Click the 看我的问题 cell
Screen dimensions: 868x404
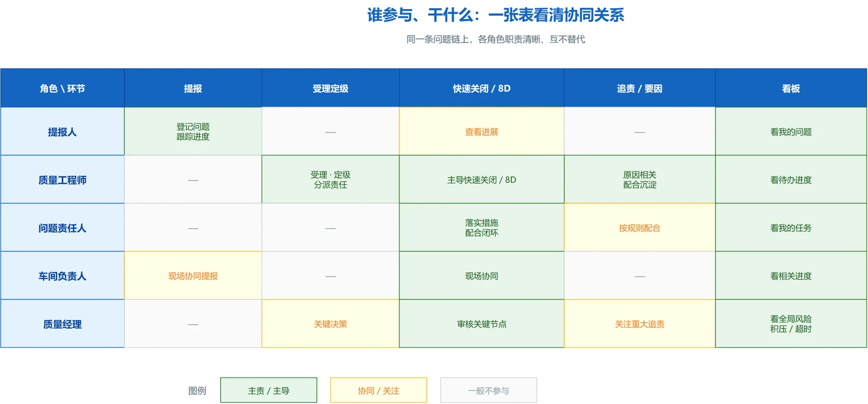click(x=791, y=132)
